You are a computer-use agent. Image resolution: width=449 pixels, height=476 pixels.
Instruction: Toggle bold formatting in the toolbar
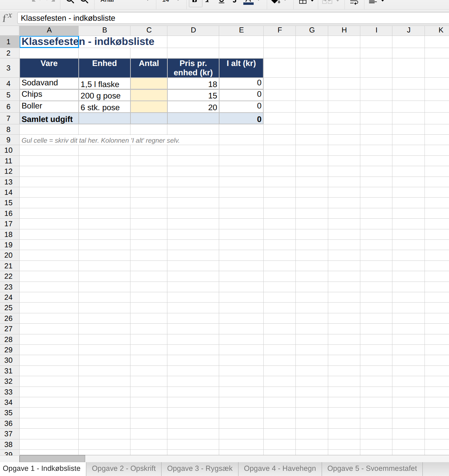(195, 1)
